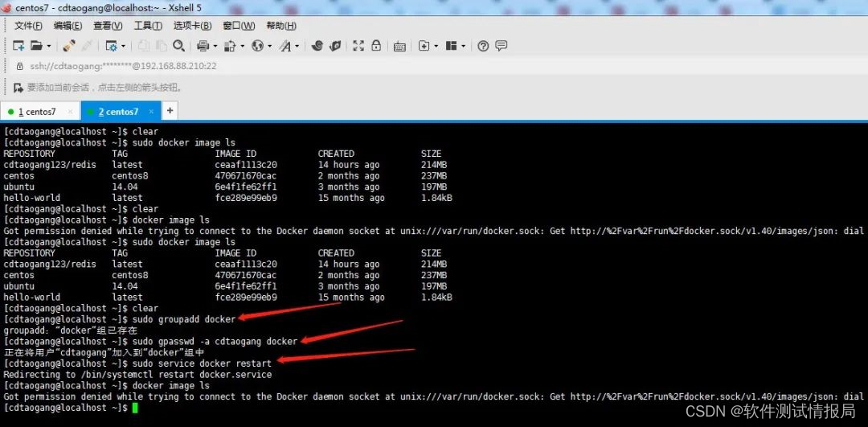Click the add-current-session arrow icon
The width and height of the screenshot is (868, 427).
pyautogui.click(x=18, y=88)
